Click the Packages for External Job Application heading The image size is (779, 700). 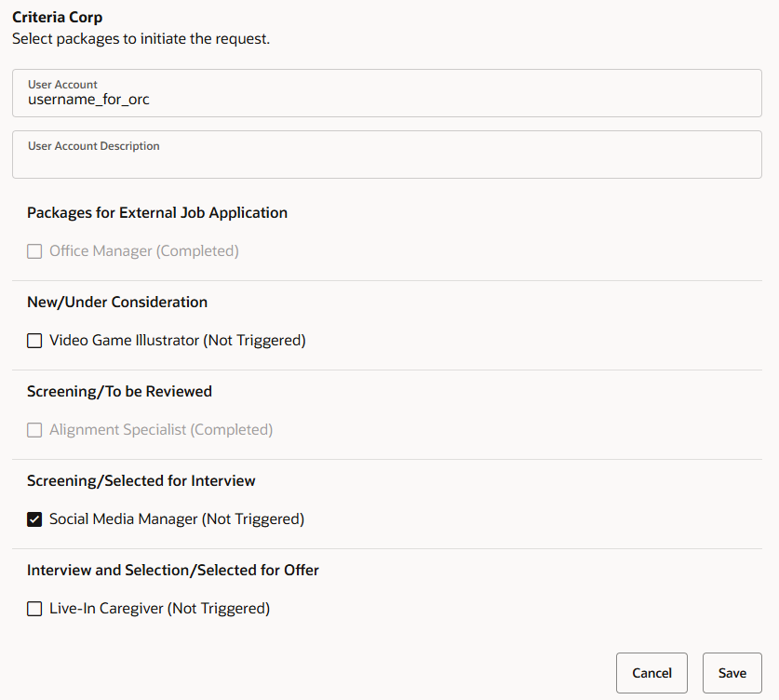pyautogui.click(x=157, y=212)
